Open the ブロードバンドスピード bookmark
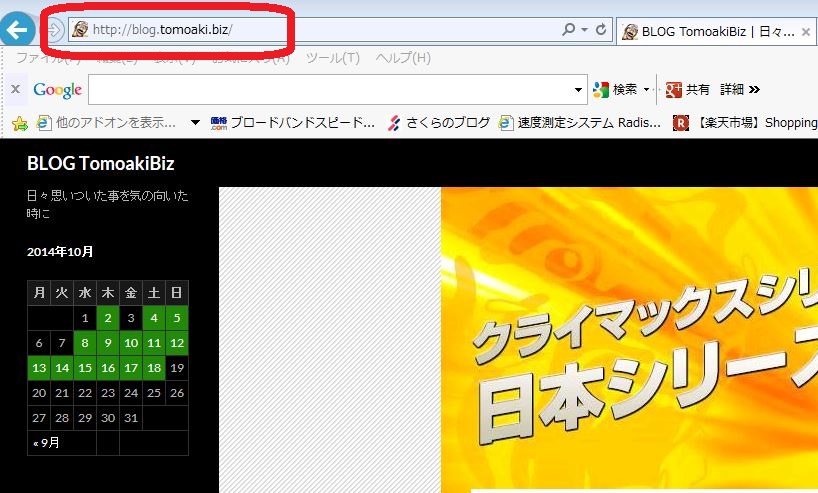The width and height of the screenshot is (818, 493). pyautogui.click(x=293, y=123)
